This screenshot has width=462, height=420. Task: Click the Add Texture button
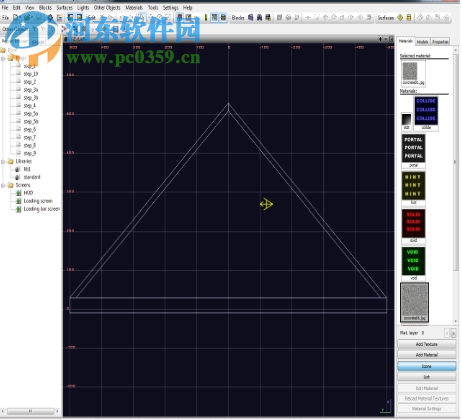tap(427, 344)
